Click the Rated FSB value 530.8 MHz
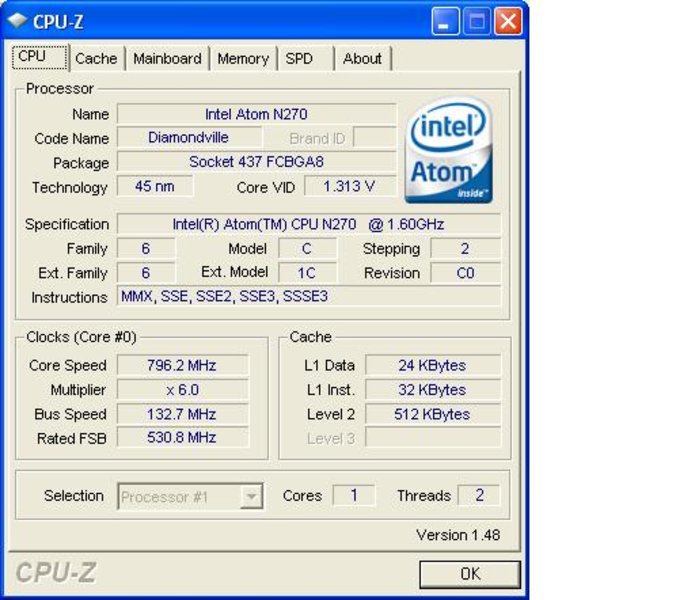The width and height of the screenshot is (695, 600). [x=182, y=438]
